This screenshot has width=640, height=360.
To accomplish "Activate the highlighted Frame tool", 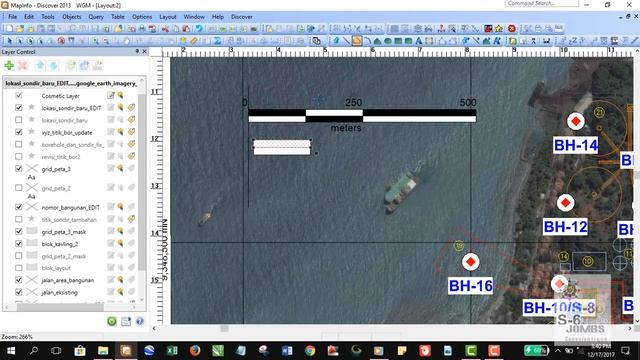I will coord(357,41).
